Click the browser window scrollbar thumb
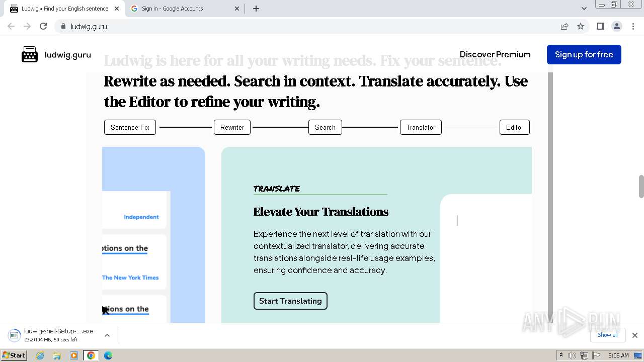Image resolution: width=644 pixels, height=362 pixels. click(641, 186)
